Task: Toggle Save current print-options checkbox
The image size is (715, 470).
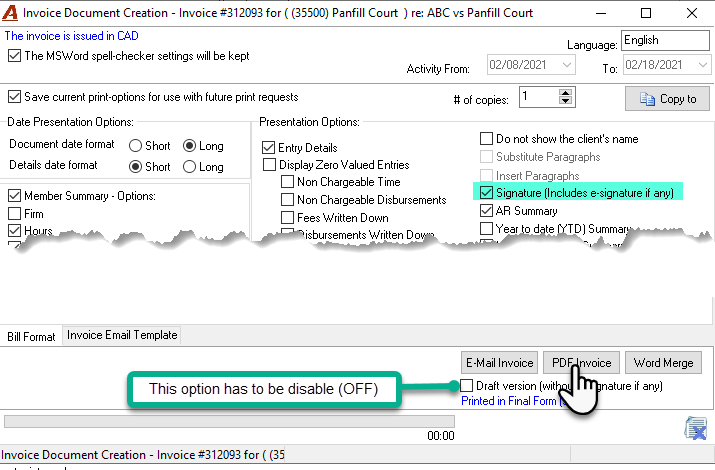Action: (15, 97)
